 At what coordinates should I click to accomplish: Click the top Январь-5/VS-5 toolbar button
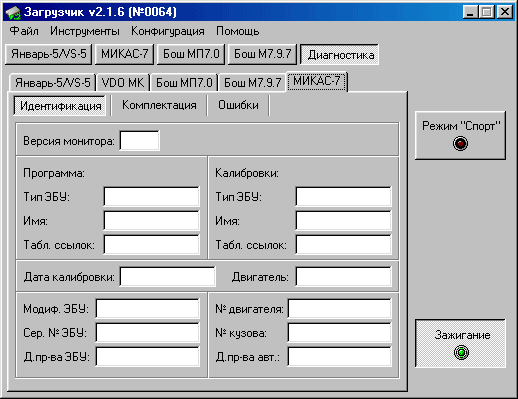49,54
